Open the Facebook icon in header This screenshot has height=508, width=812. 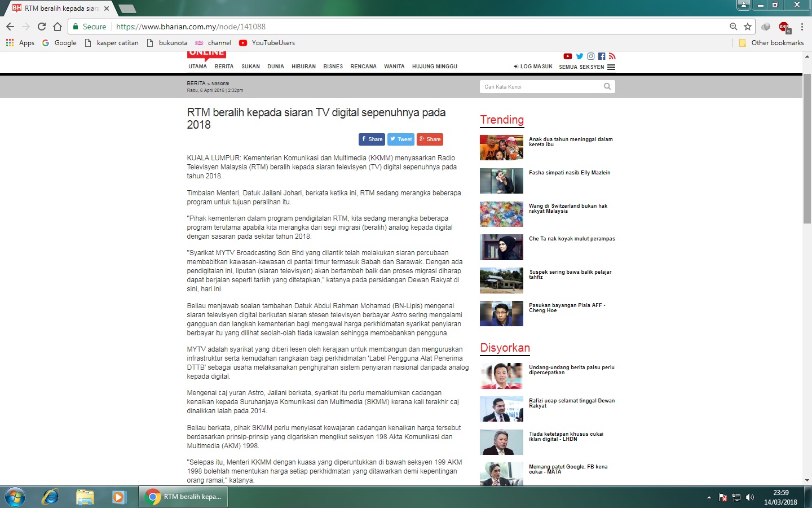click(602, 56)
